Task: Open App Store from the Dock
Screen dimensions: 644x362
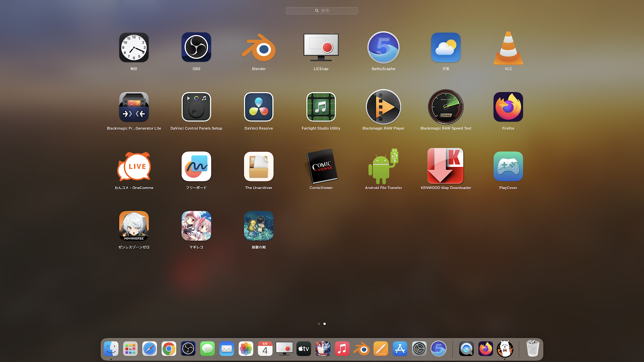Action: click(x=400, y=349)
